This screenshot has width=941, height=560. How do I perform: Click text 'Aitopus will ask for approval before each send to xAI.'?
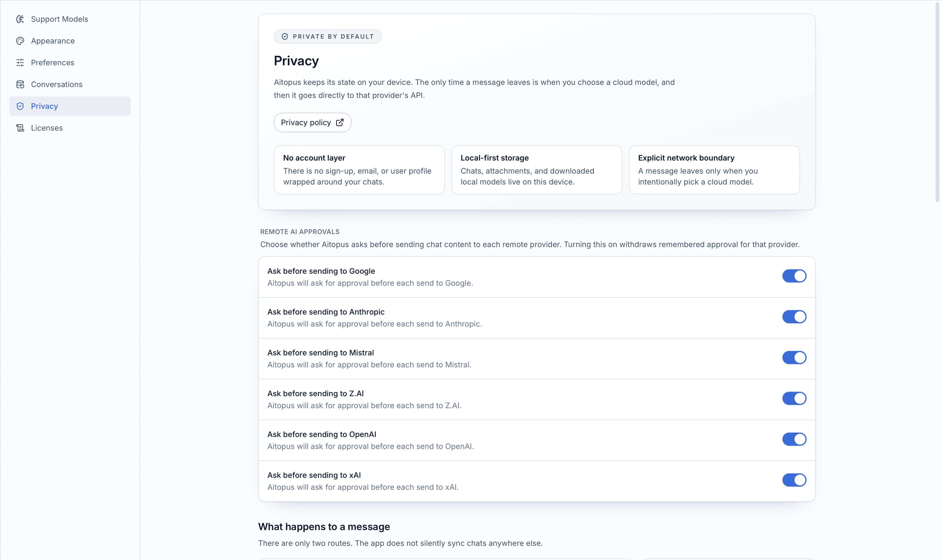point(363,487)
